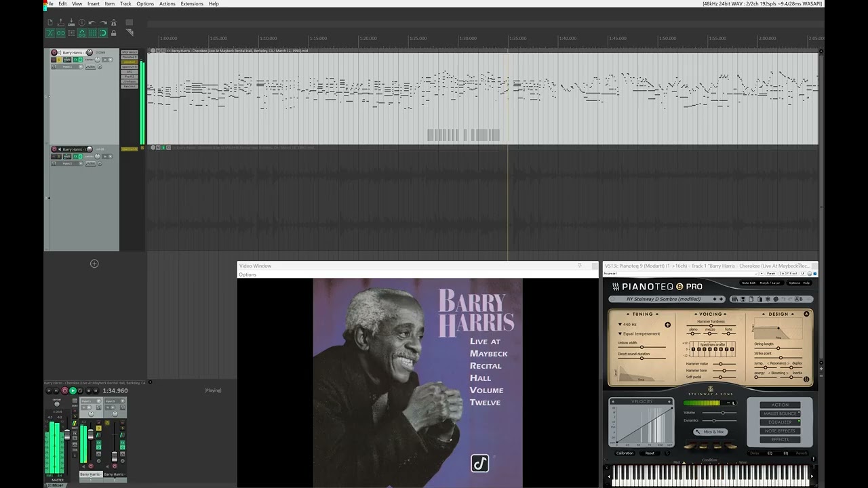
Task: Click record arm on first Barry Harris track
Action: coord(54,52)
